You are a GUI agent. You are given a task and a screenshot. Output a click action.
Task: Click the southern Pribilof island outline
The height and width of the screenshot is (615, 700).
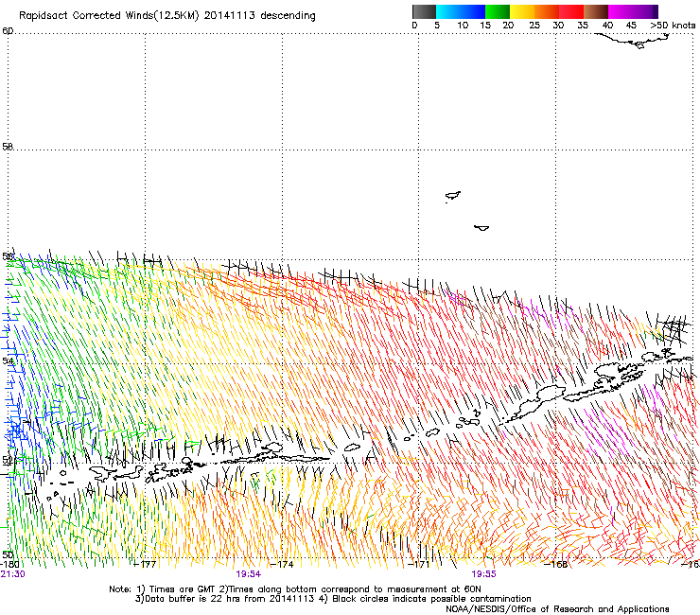coord(481,228)
